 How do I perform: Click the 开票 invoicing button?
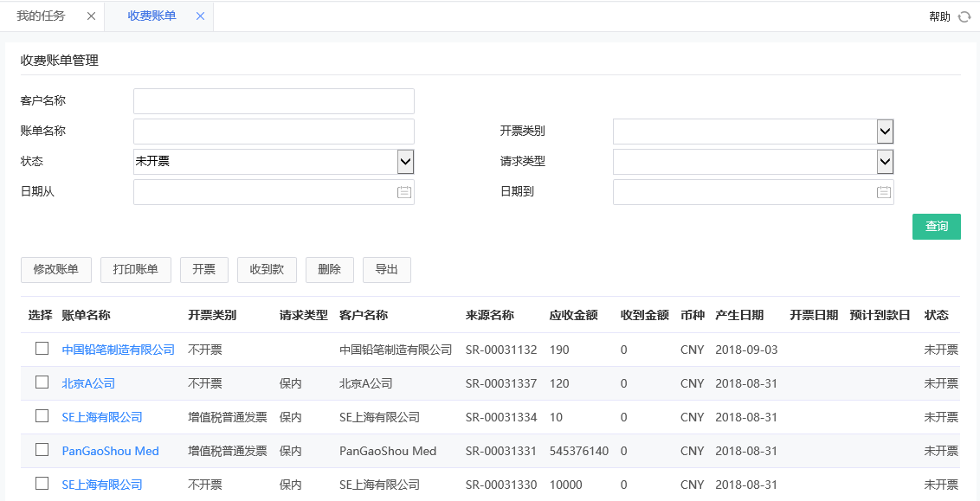click(203, 269)
